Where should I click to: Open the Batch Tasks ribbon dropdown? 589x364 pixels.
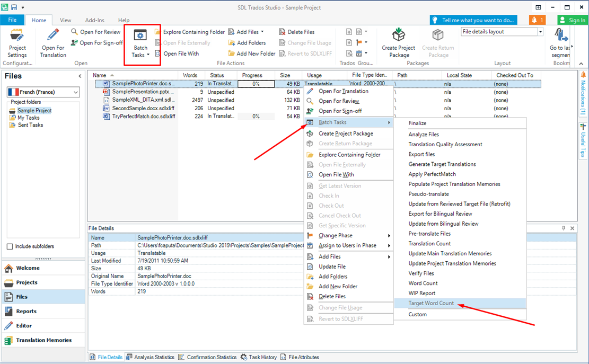pos(140,43)
